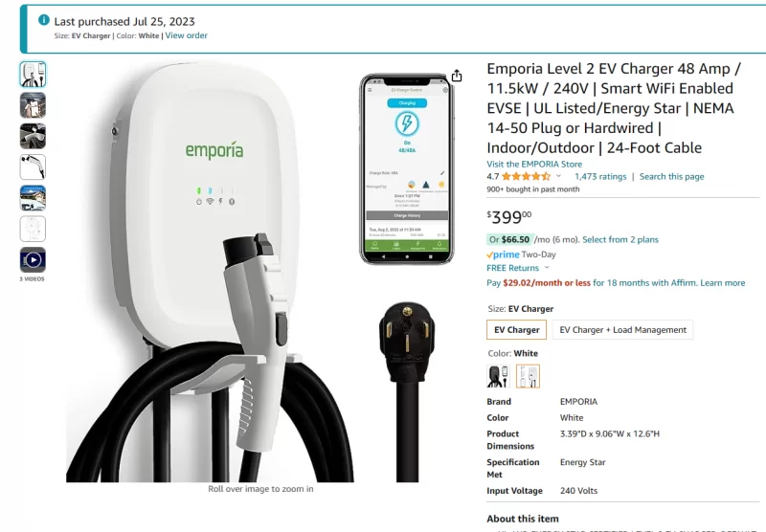766x532 pixels.
Task: Select the second thumbnail showing person with phone
Action: click(x=33, y=105)
